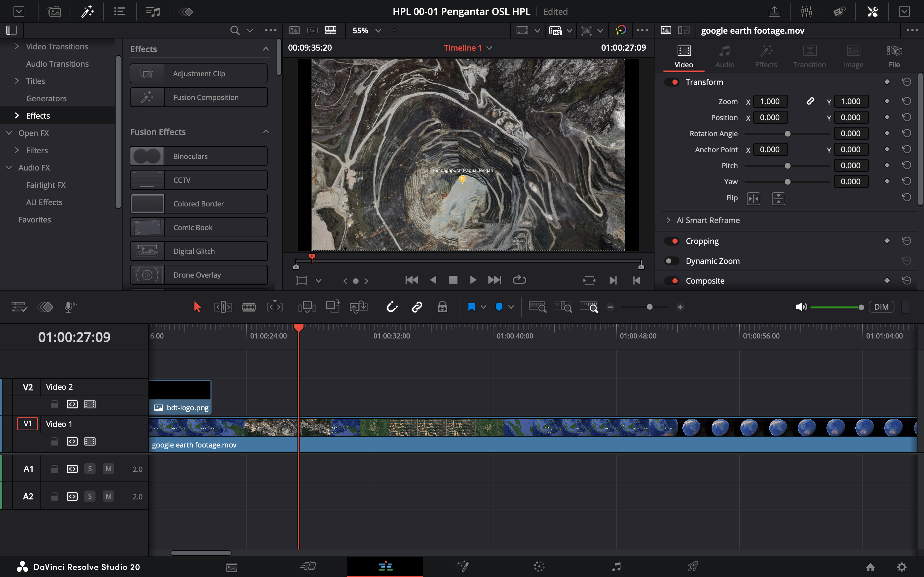This screenshot has height=577, width=924.
Task: Mute audio track A1
Action: tap(108, 469)
